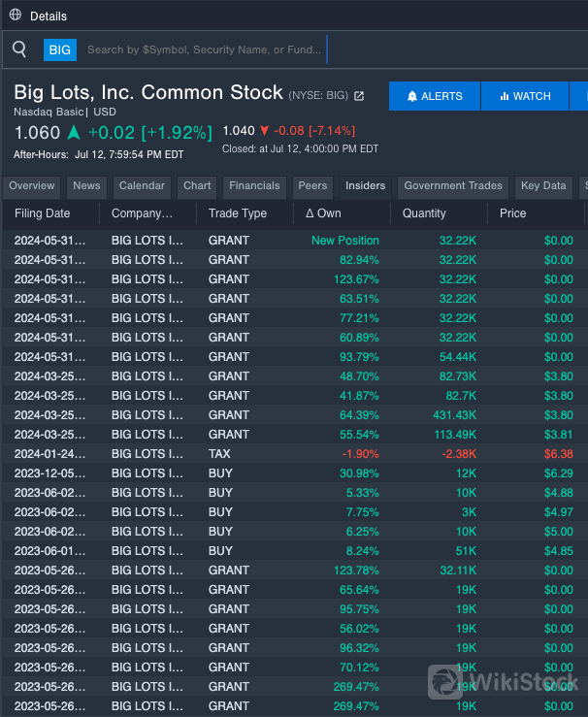Show the Key Data tab

(543, 186)
